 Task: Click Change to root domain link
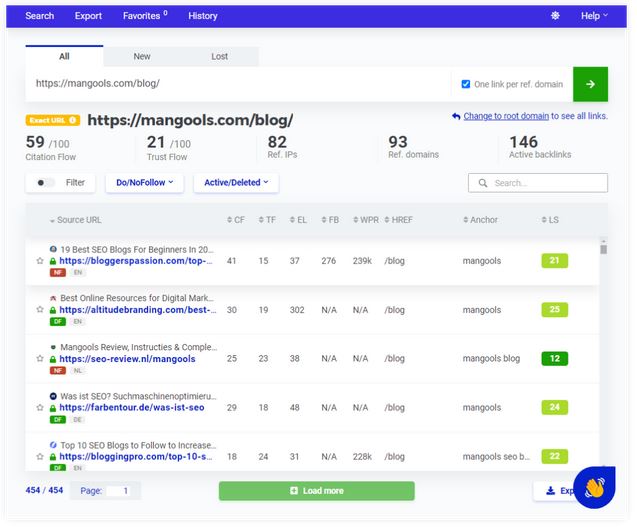click(506, 116)
